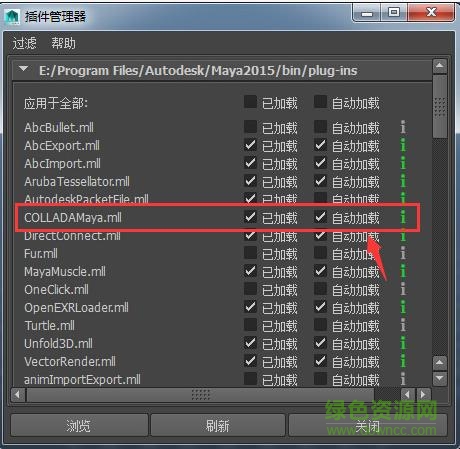
Task: Uncheck auto load for ArubaTessellator.mll
Action: 320,181
